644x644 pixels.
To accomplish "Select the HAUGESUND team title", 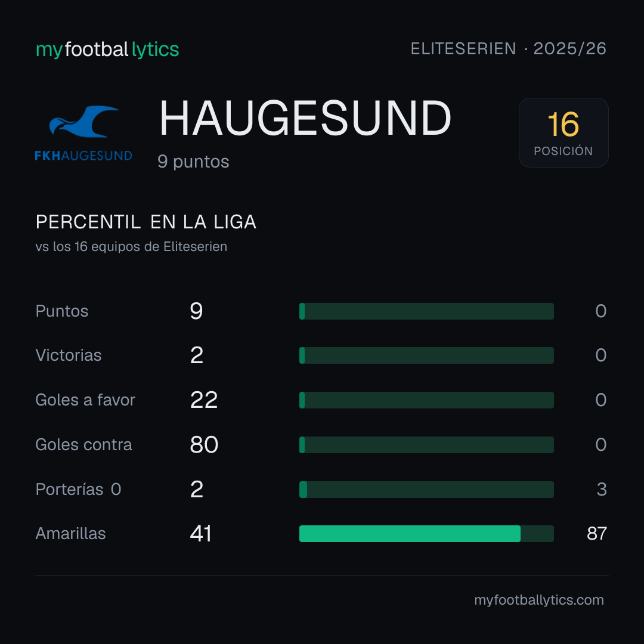I will [305, 118].
